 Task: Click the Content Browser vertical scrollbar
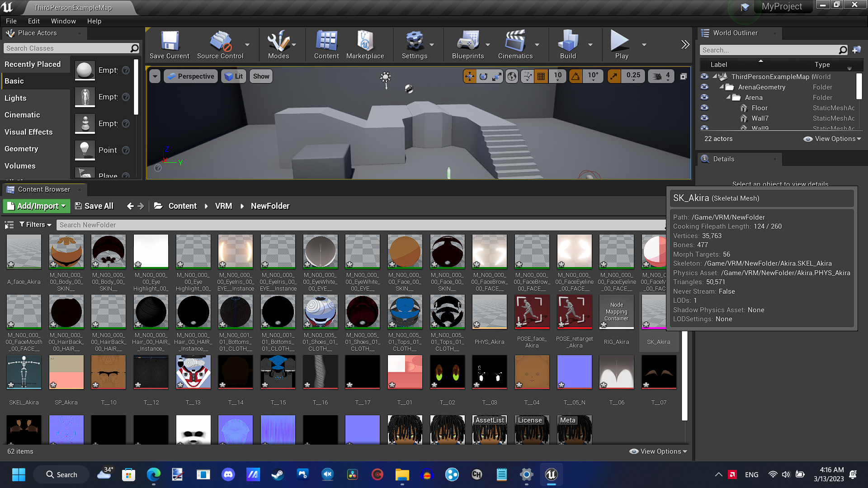(684, 375)
